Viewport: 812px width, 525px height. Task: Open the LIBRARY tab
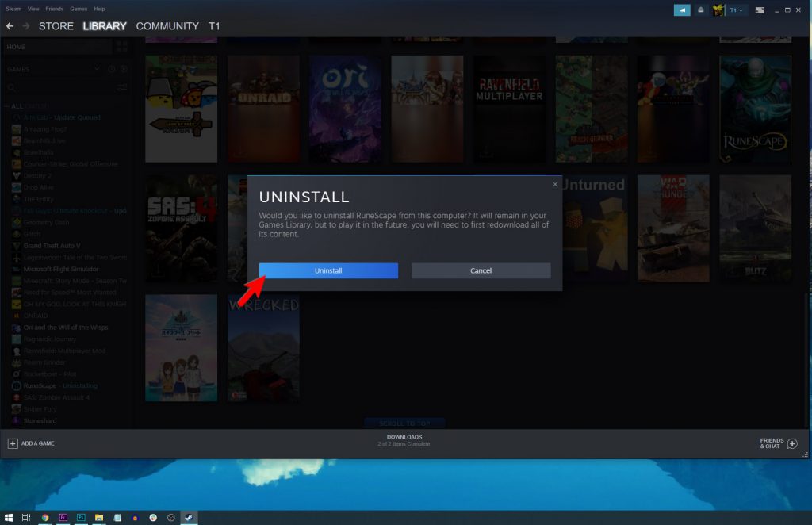tap(105, 26)
